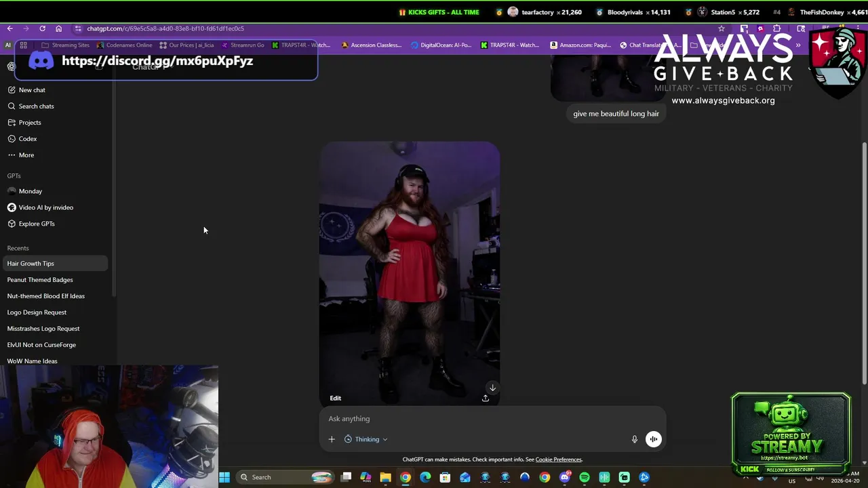Open Codenames Online bookmark
This screenshot has width=868, height=488.
click(124, 45)
